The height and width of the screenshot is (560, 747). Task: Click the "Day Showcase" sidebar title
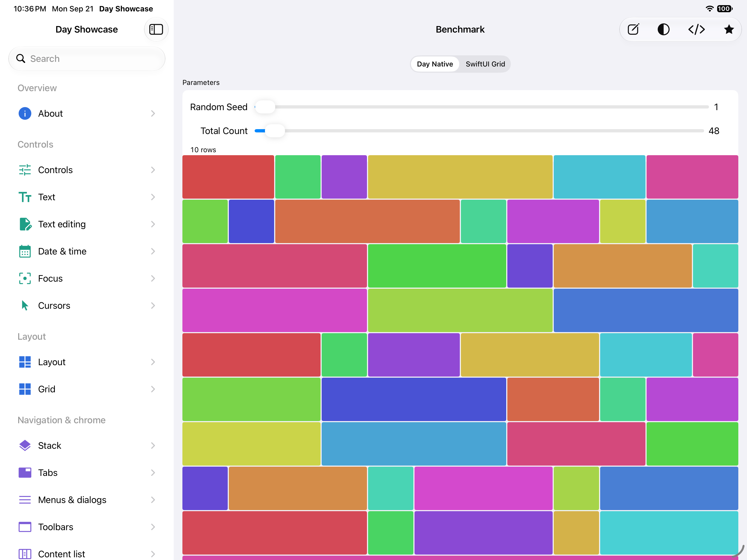coord(86,29)
